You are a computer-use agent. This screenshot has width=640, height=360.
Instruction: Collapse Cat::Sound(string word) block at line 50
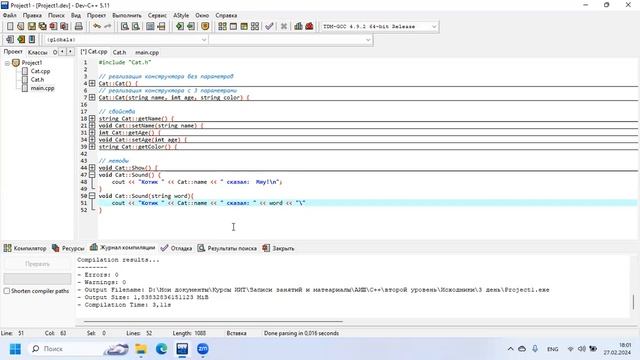(x=92, y=196)
